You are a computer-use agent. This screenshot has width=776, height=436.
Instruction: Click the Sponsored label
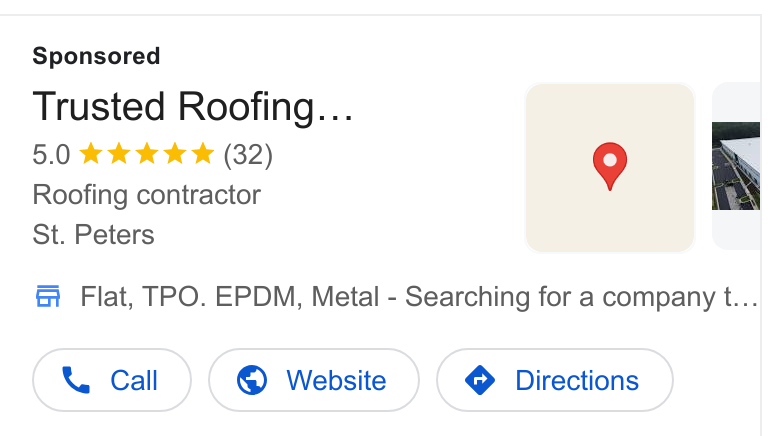tap(97, 56)
